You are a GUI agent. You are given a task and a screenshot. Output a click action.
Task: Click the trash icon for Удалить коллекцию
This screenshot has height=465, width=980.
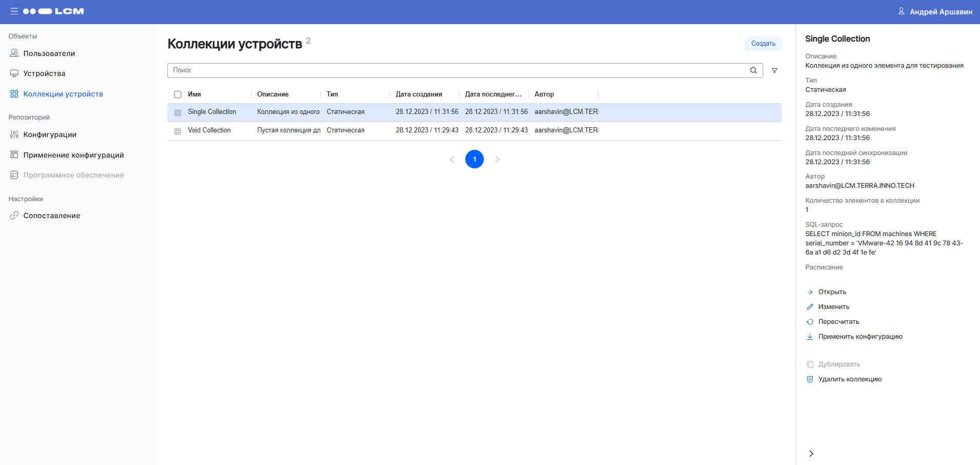pos(810,379)
